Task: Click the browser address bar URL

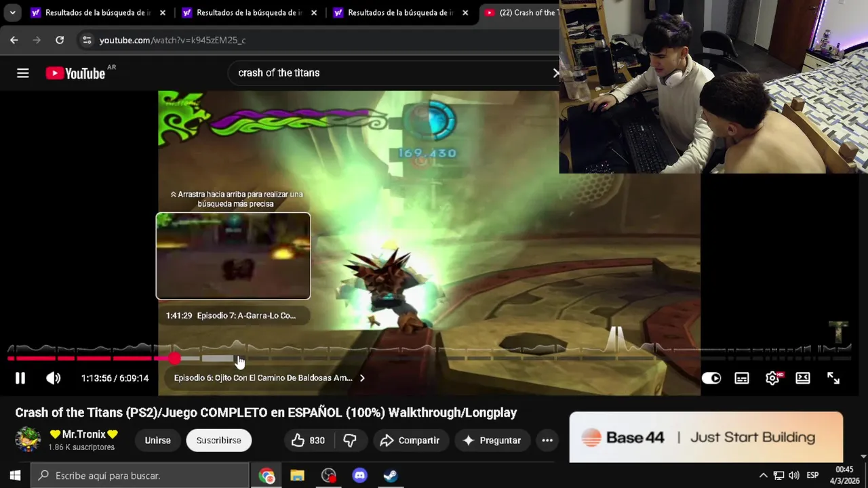Action: 172,40
